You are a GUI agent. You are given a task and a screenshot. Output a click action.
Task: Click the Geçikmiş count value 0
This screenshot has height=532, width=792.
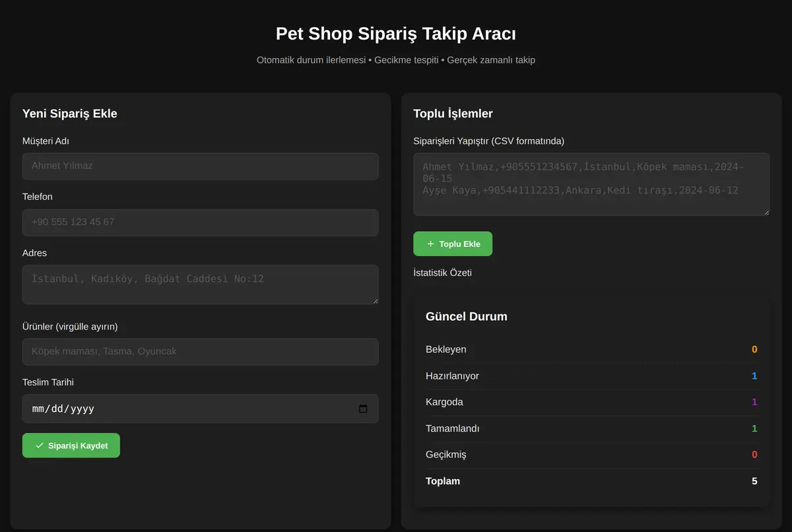tap(754, 455)
